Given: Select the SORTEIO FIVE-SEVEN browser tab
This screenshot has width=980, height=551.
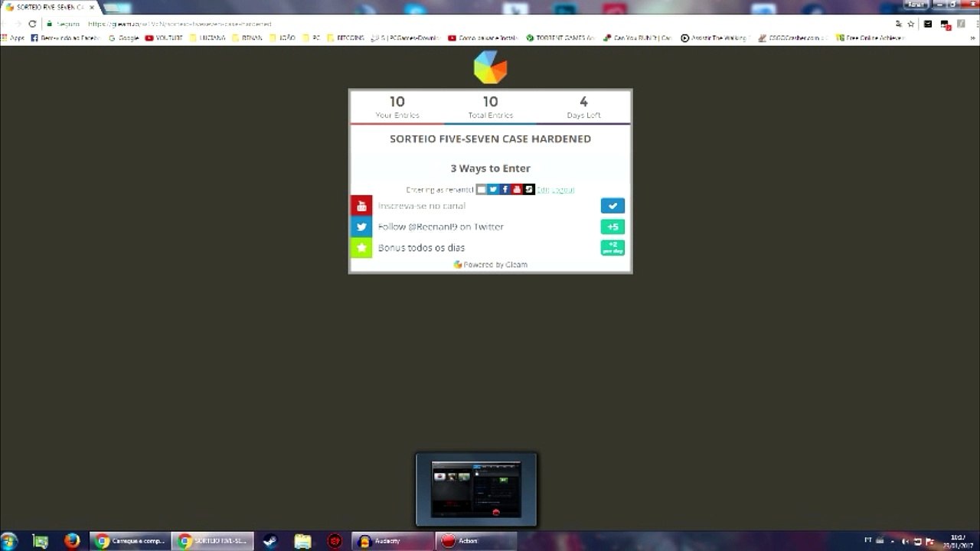Looking at the screenshot, I should (50, 7).
